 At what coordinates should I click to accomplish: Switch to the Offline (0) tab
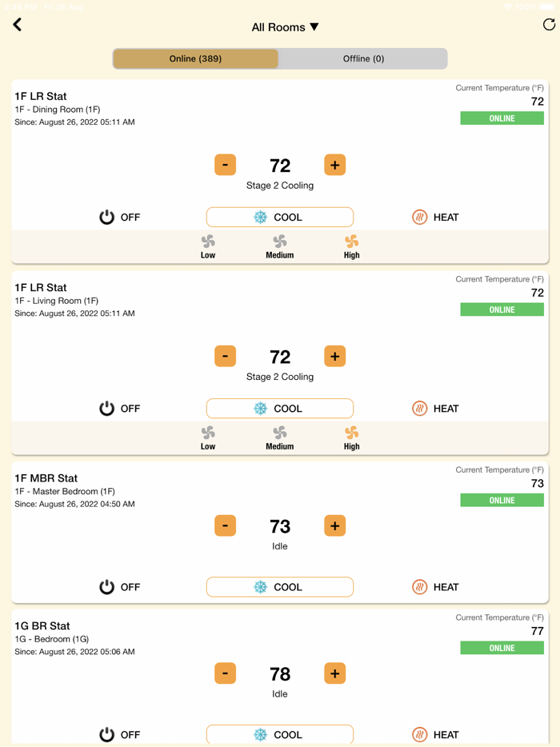click(x=363, y=58)
